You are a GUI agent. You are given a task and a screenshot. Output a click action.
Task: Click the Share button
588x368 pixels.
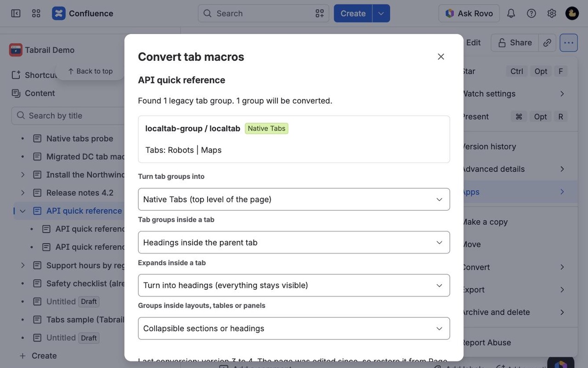pos(514,42)
